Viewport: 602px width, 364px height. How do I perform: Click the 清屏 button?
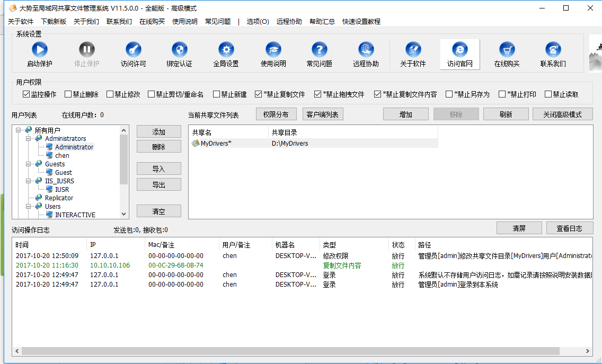[x=519, y=228]
